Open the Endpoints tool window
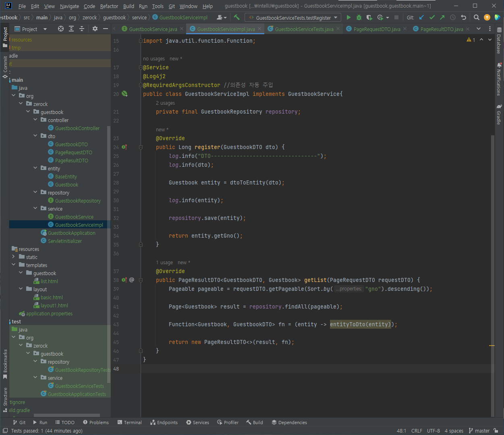Viewport: 504px width, 435px height. coord(164,423)
